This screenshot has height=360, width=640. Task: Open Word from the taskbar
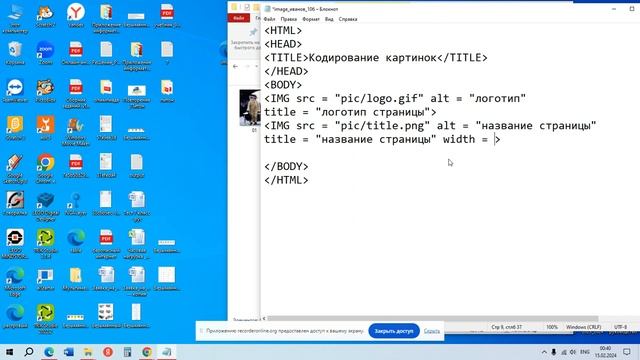[69, 351]
